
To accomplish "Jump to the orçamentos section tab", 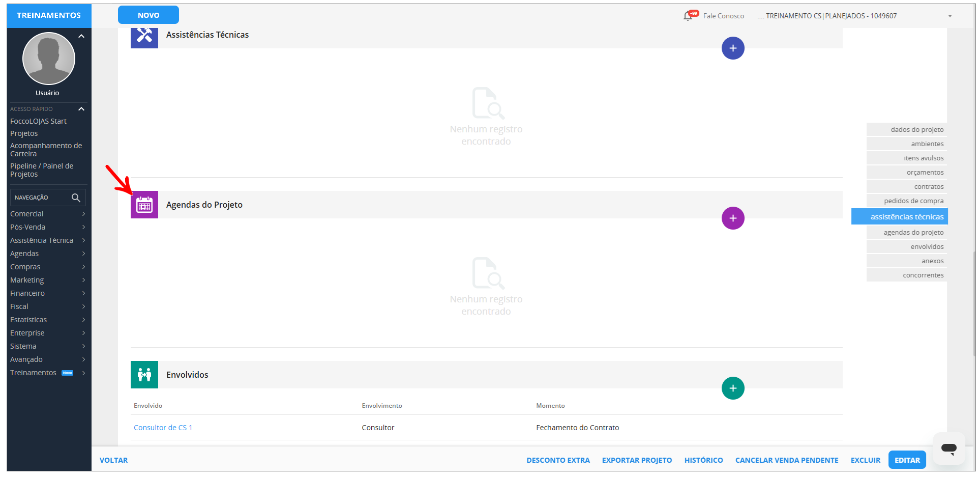I will tap(925, 173).
